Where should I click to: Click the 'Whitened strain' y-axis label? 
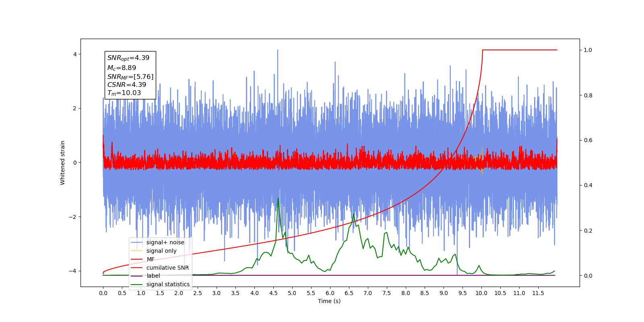click(x=62, y=163)
